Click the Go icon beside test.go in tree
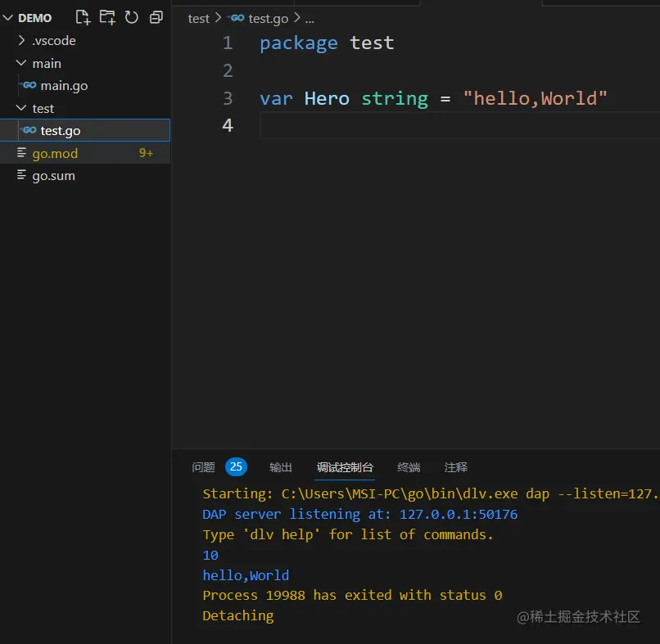The image size is (660, 644). tap(29, 130)
